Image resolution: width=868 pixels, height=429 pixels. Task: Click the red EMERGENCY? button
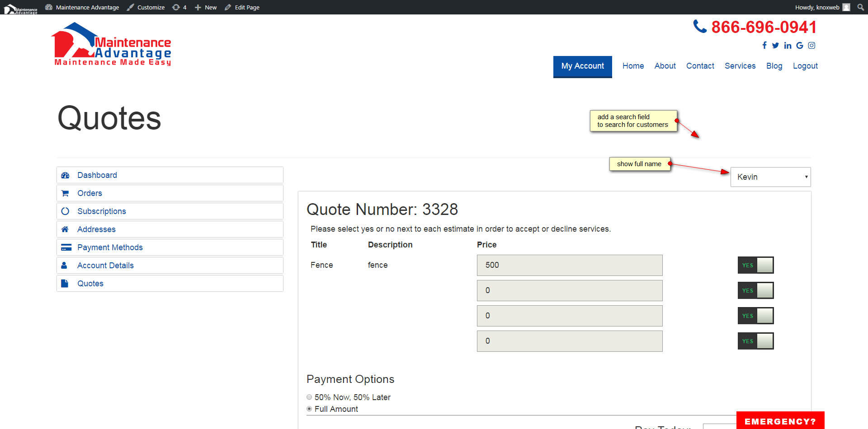[780, 421]
